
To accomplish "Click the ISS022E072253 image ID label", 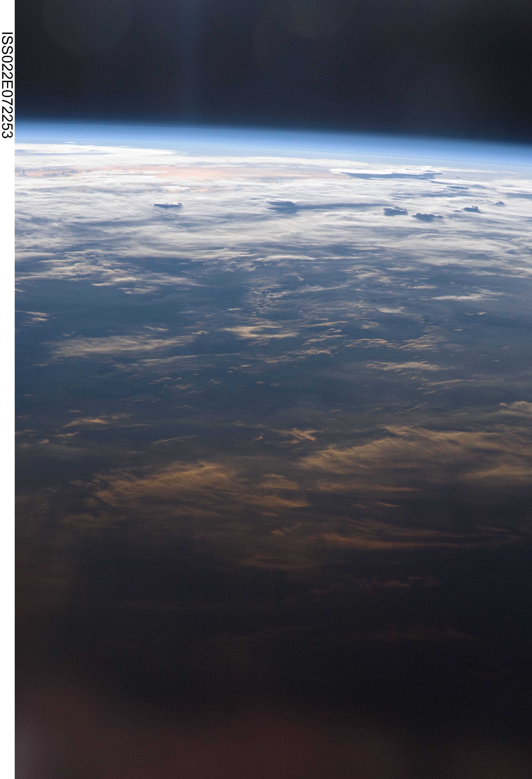I will point(7,85).
